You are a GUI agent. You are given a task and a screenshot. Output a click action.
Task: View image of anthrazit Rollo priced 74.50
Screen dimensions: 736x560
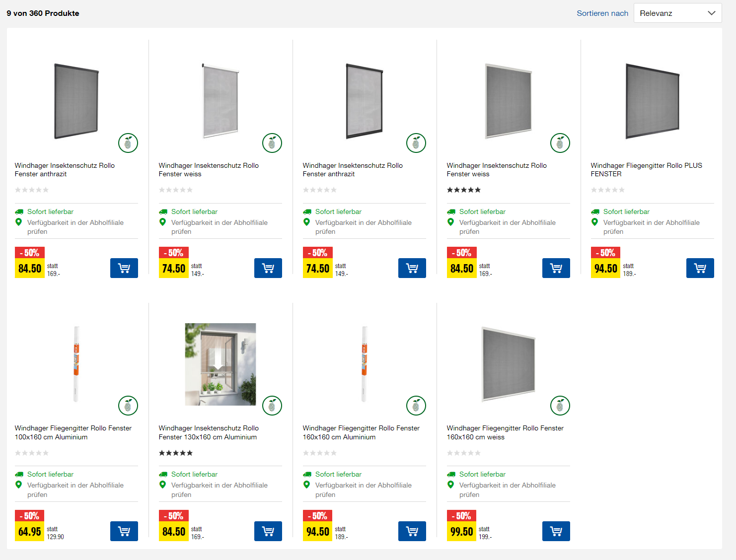click(x=365, y=101)
